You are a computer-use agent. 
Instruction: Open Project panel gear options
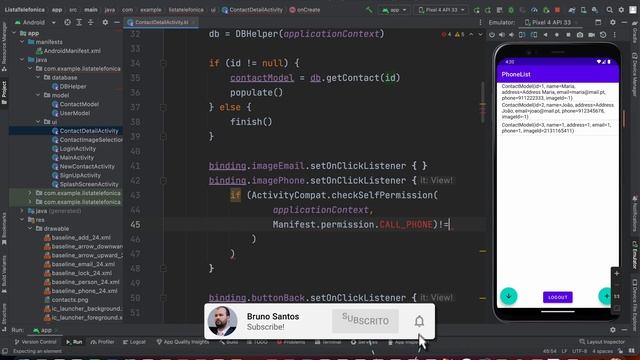(105, 22)
